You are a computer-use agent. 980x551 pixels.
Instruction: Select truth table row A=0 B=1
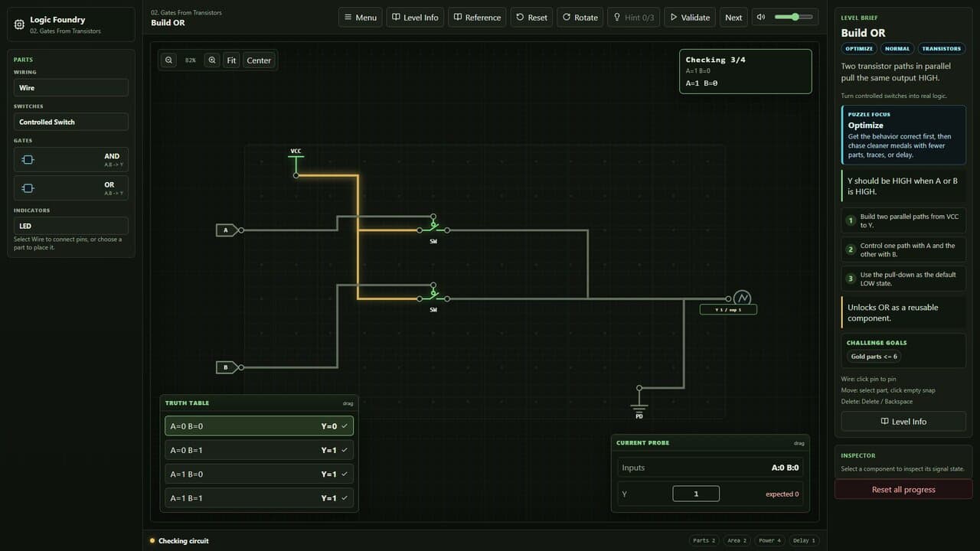259,450
